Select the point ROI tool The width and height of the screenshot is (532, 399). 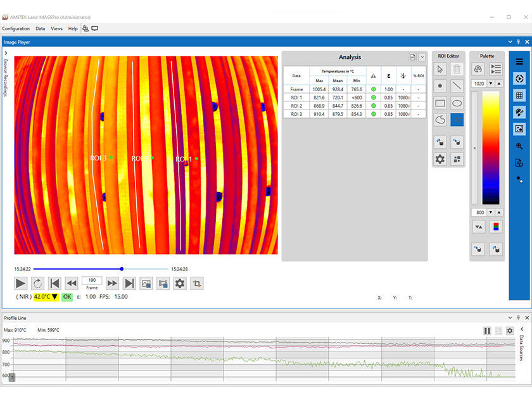440,85
